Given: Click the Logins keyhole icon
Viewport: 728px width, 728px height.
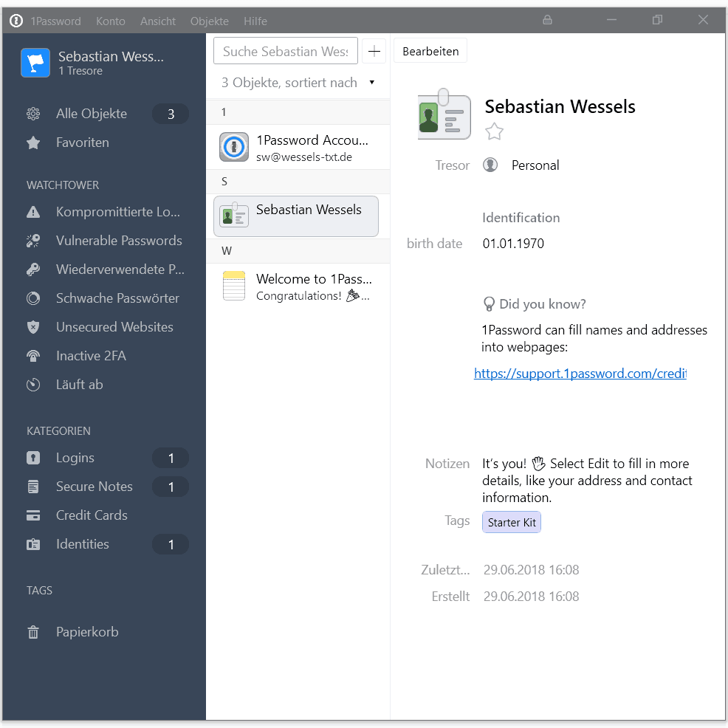Looking at the screenshot, I should pyautogui.click(x=33, y=458).
